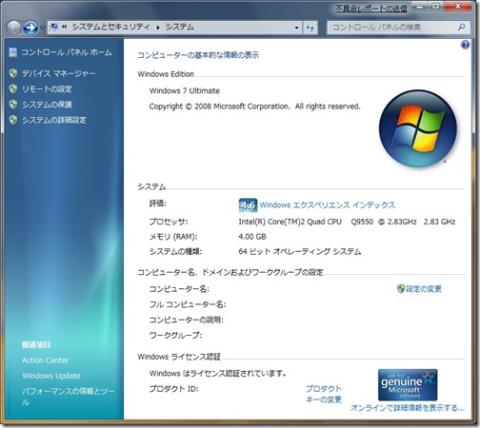
Task: Click shield icon beside システムの保護
Action: point(13,104)
